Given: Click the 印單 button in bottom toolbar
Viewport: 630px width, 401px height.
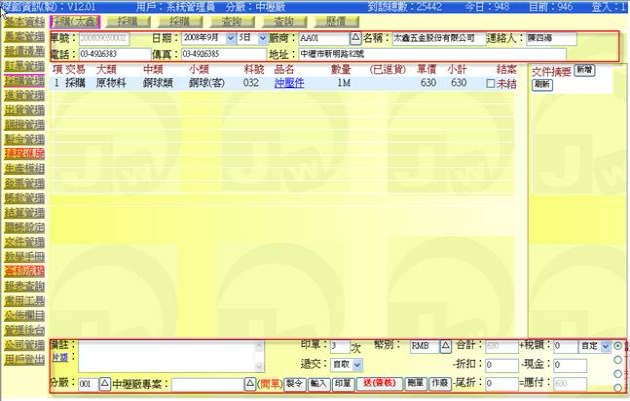Looking at the screenshot, I should [x=343, y=383].
